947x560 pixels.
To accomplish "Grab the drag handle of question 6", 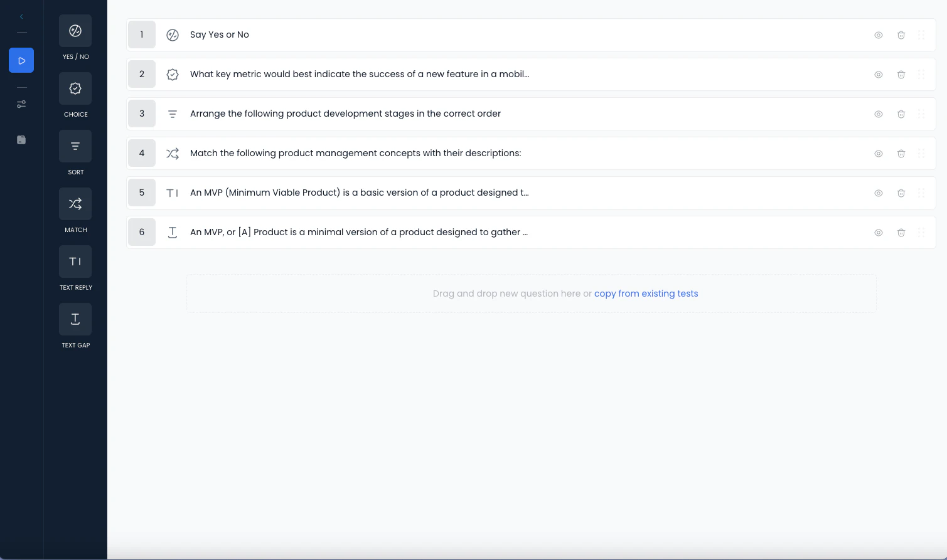I will pyautogui.click(x=921, y=232).
